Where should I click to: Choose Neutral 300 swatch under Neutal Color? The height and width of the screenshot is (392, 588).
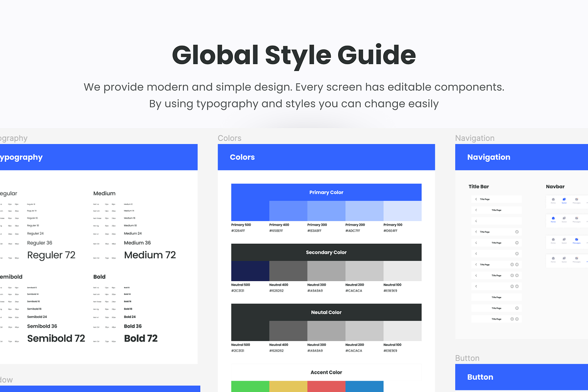(x=326, y=331)
